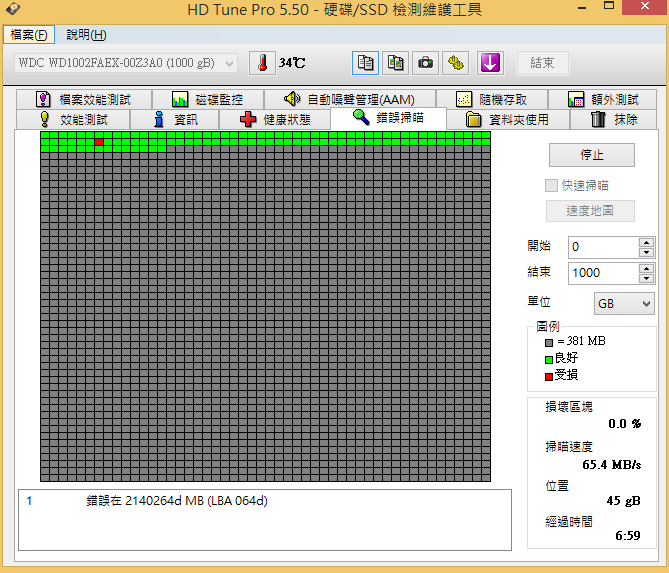Click the 結束 toolbar button
Viewport: 669px width, 573px height.
[x=542, y=63]
